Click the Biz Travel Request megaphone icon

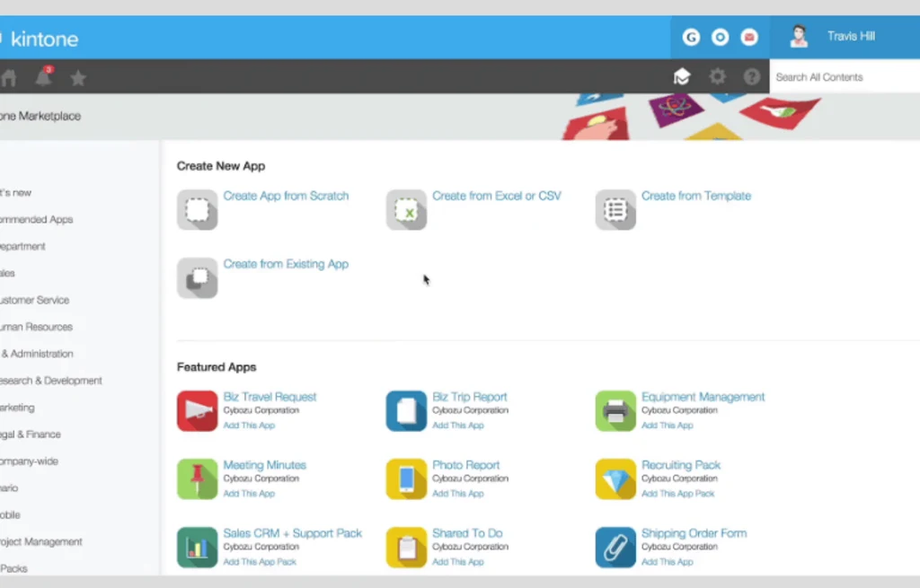[197, 411]
